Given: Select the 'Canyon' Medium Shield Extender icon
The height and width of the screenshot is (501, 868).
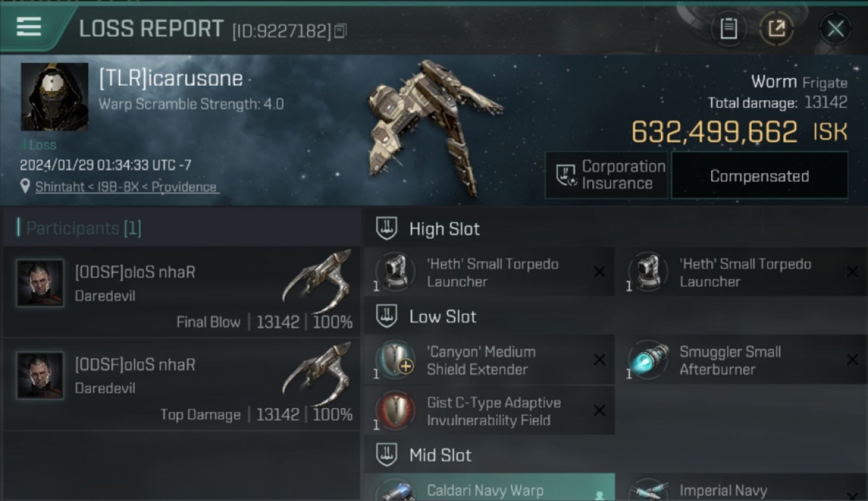Looking at the screenshot, I should click(x=395, y=359).
